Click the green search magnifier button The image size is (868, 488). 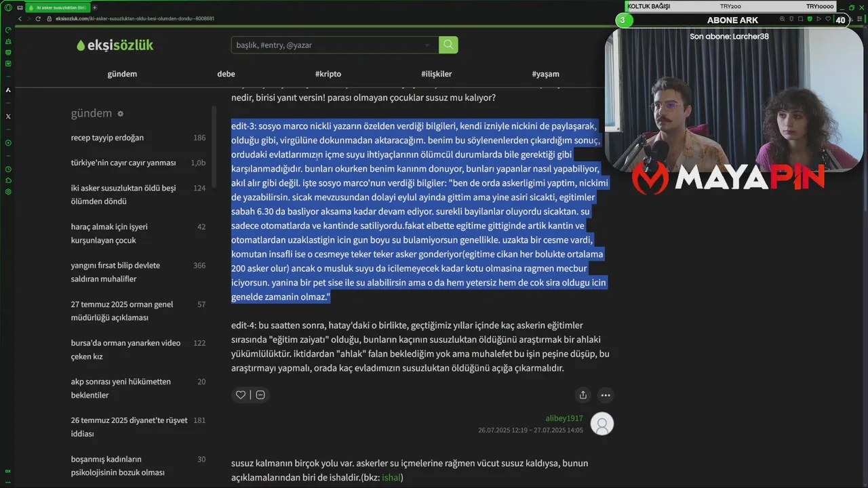(x=448, y=45)
